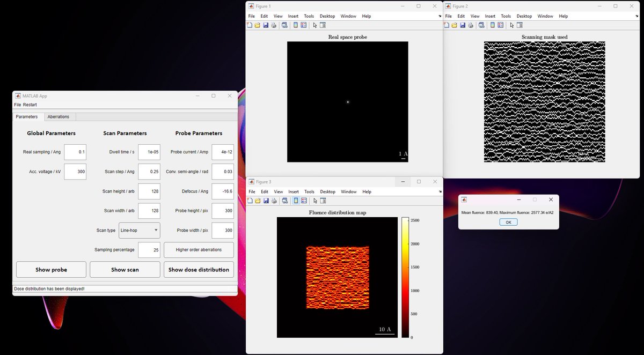Image resolution: width=644 pixels, height=355 pixels.
Task: Click the Real sampling input field
Action: point(75,152)
